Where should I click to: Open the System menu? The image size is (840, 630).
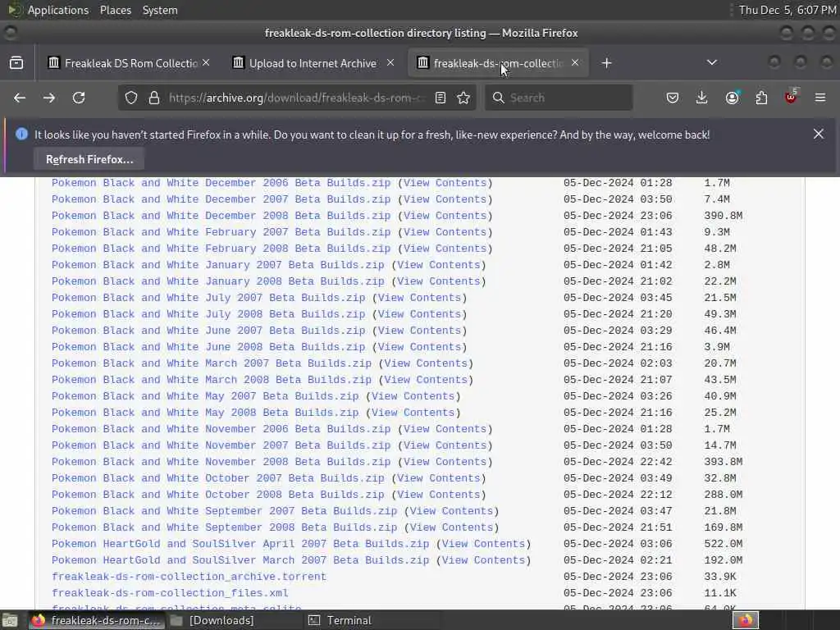coord(160,10)
